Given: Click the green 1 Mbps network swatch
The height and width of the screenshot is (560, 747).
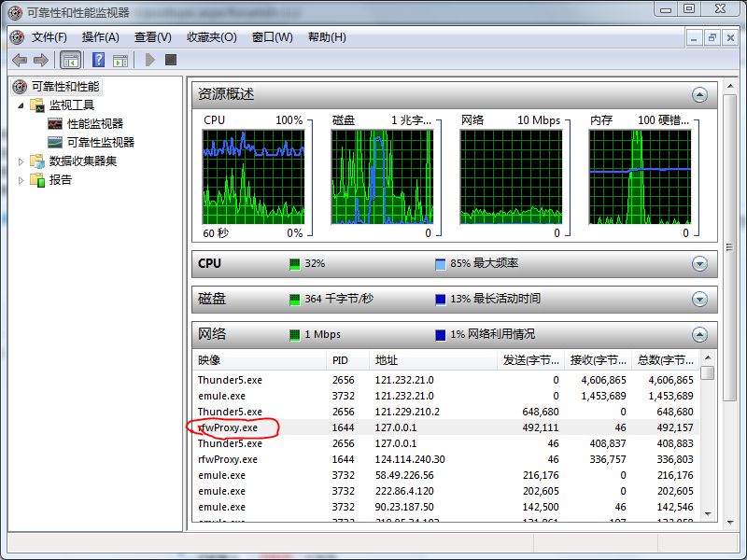Looking at the screenshot, I should (295, 335).
